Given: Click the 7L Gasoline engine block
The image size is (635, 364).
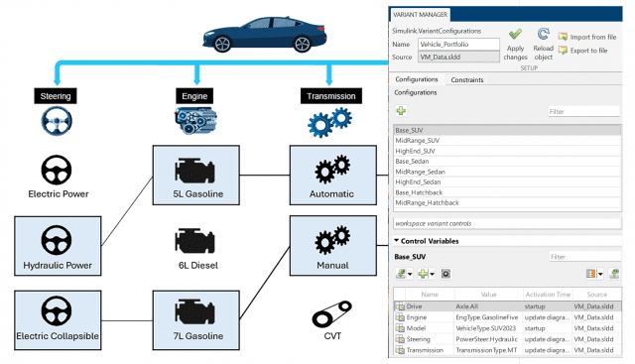Looking at the screenshot, I should (196, 320).
